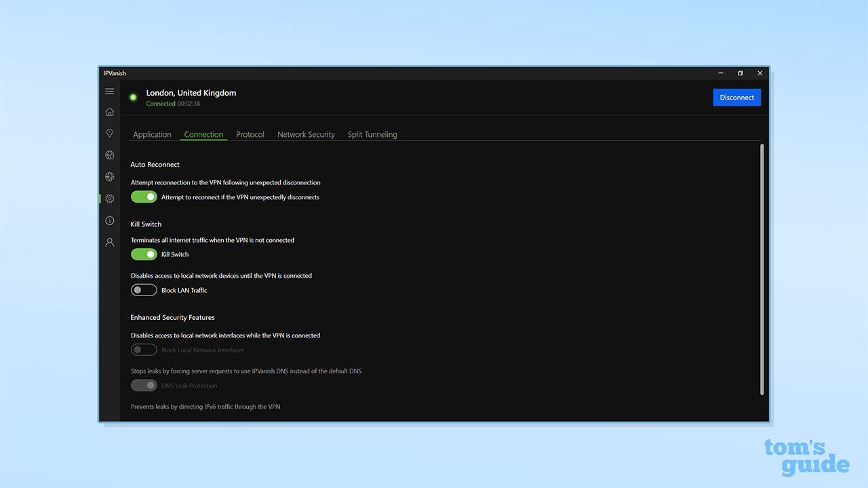Select the Settings gear icon
This screenshot has height=488, width=868.
[x=109, y=199]
